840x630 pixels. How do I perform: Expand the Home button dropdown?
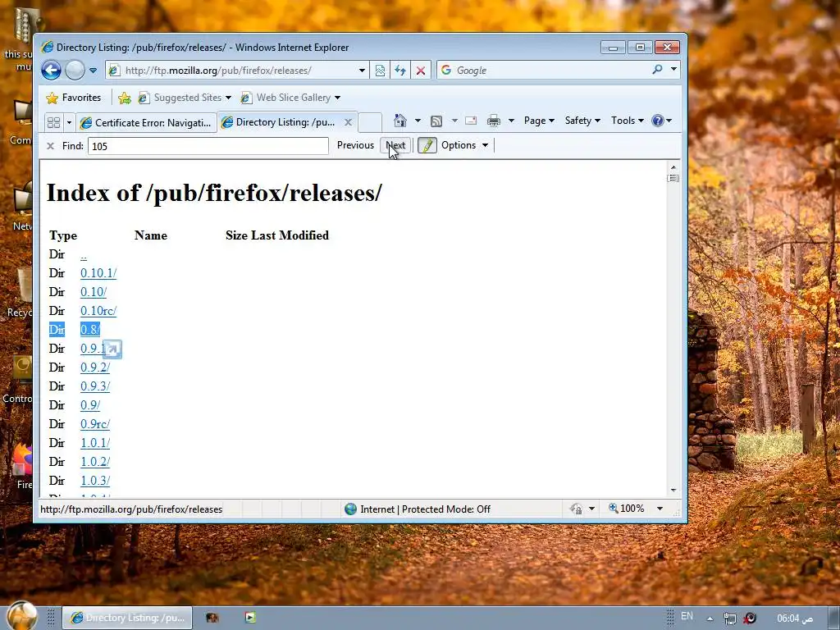[x=418, y=121]
